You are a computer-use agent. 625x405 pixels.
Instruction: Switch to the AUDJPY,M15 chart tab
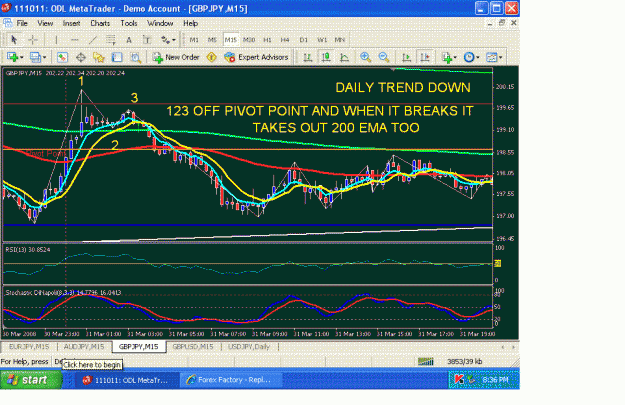point(84,347)
